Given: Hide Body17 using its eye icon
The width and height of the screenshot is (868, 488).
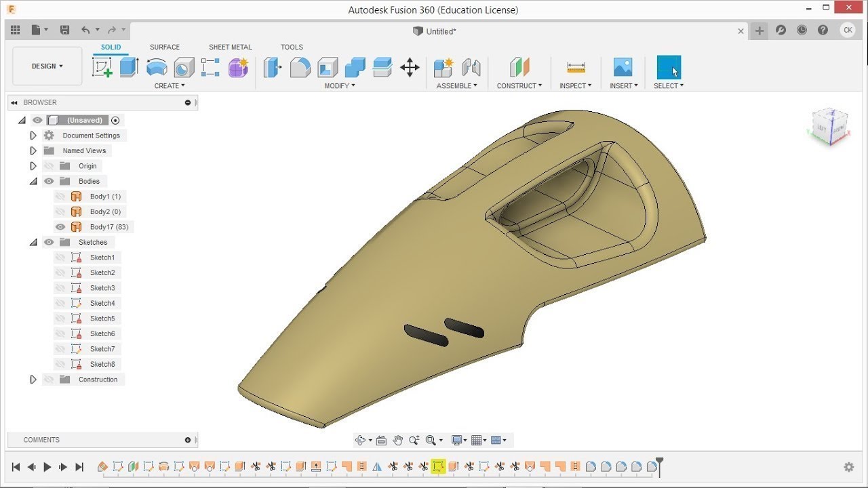Looking at the screenshot, I should point(60,227).
